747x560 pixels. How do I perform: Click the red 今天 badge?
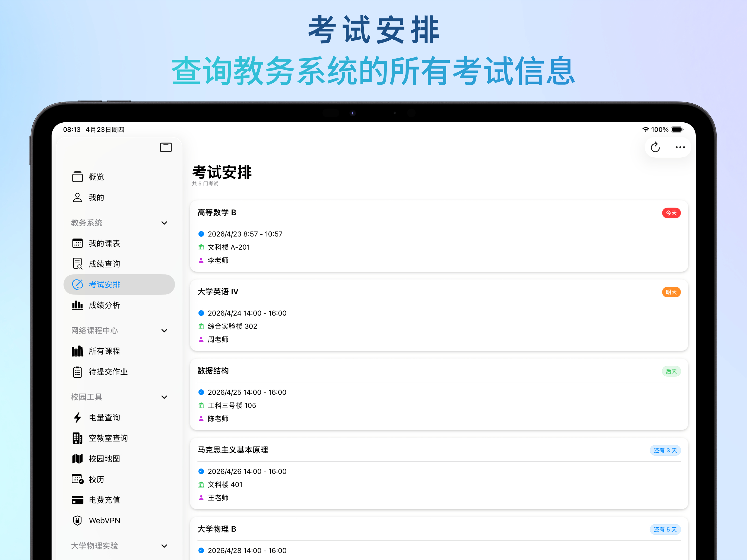click(671, 213)
